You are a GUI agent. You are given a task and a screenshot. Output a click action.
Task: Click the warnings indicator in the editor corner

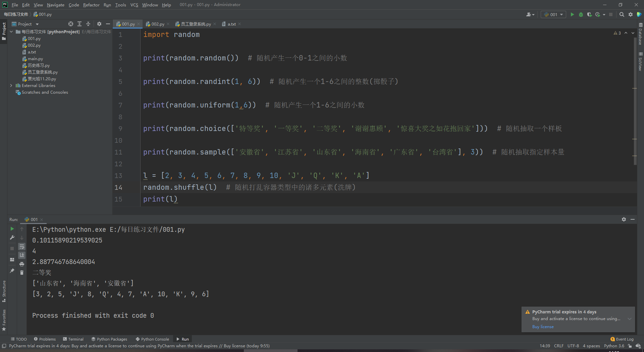[617, 33]
